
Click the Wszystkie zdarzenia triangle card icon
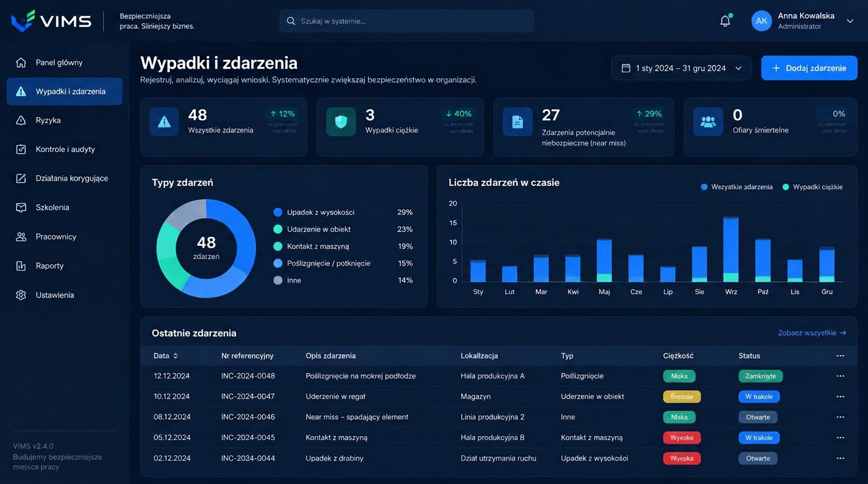pyautogui.click(x=164, y=122)
